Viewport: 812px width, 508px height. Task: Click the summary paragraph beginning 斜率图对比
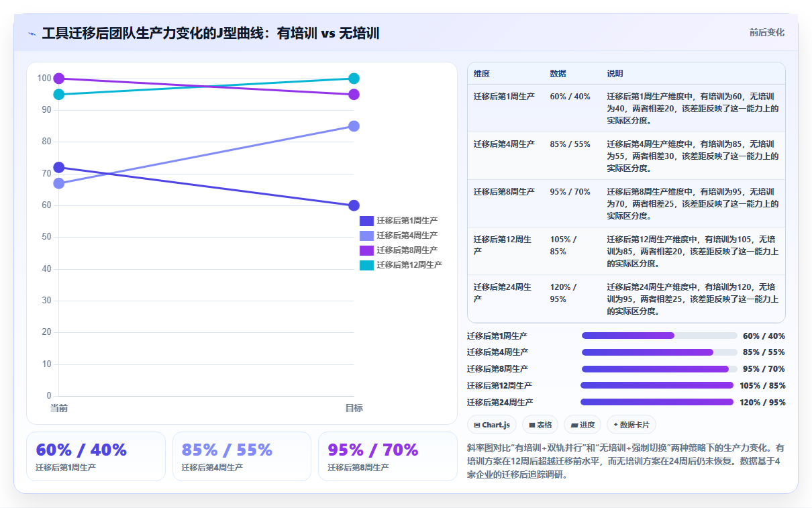point(625,461)
